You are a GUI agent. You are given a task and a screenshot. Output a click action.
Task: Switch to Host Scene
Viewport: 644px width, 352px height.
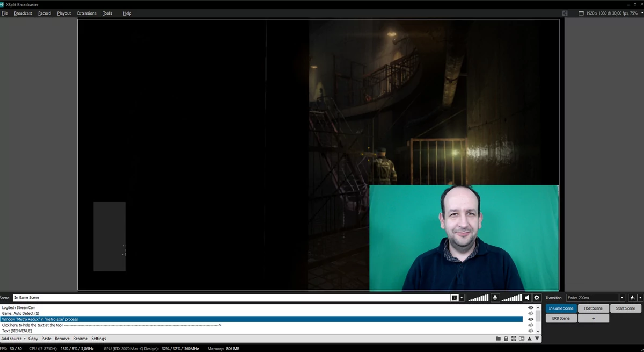click(x=594, y=308)
